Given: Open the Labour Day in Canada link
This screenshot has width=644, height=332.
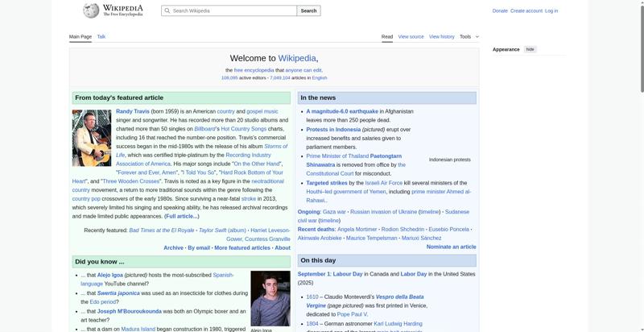Looking at the screenshot, I should pos(348,274).
